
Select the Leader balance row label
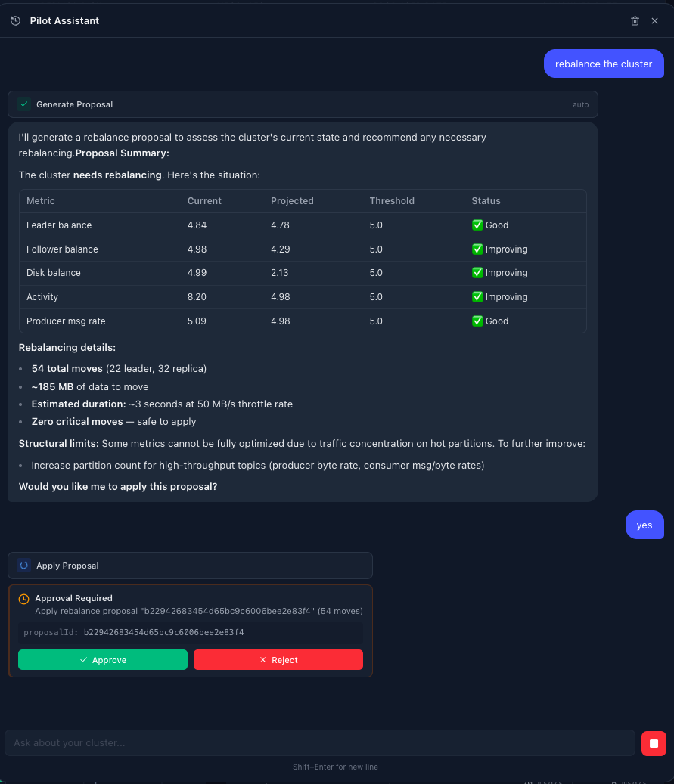59,225
